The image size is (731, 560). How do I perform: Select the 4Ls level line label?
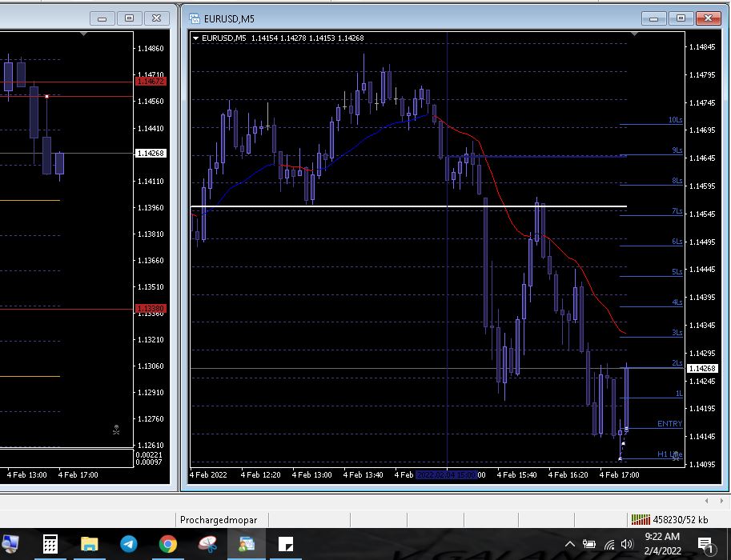point(677,302)
